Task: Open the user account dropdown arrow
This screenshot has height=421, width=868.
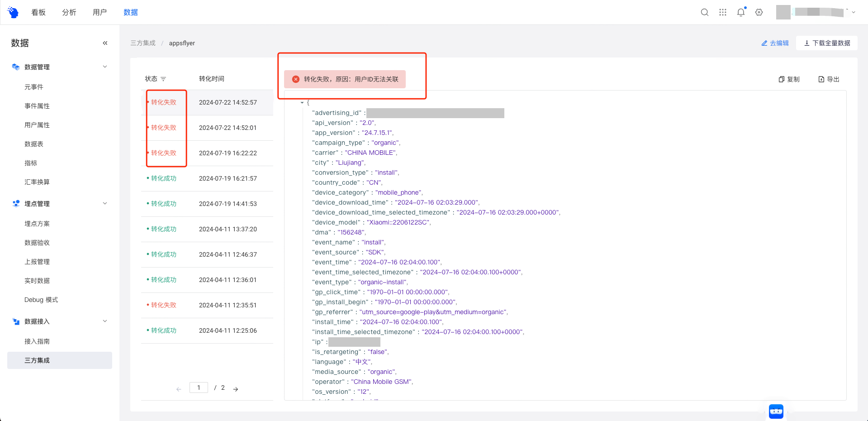Action: click(854, 12)
